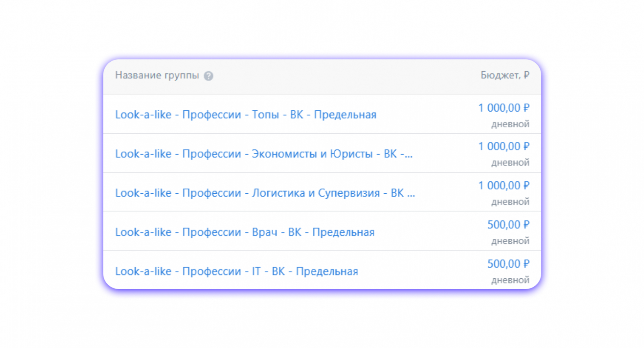Screen dimensions: 644x348
Task: Click дневной label under Экономисты и Юристы budget
Action: coord(510,163)
